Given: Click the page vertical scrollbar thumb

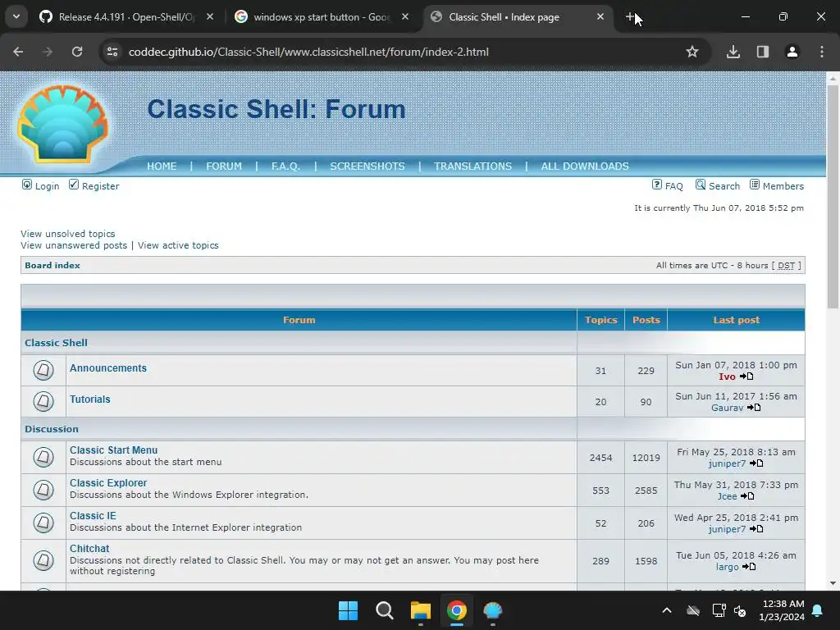Looking at the screenshot, I should click(x=833, y=196).
